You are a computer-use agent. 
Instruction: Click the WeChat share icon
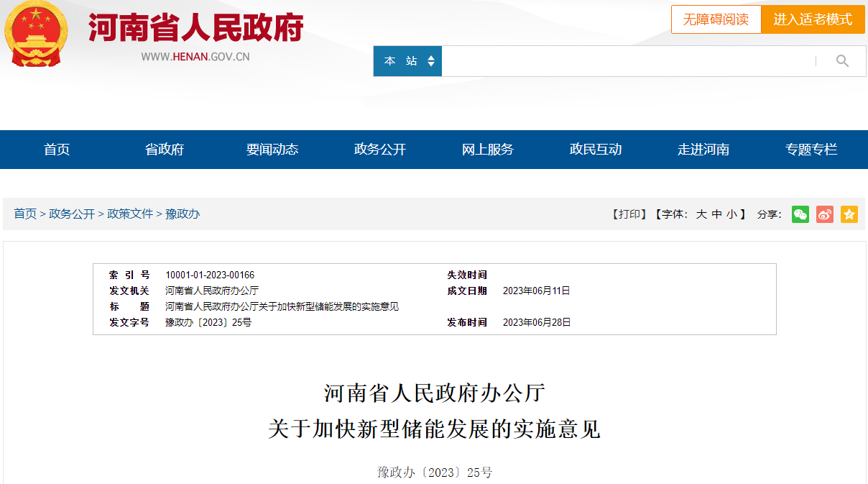(x=800, y=214)
